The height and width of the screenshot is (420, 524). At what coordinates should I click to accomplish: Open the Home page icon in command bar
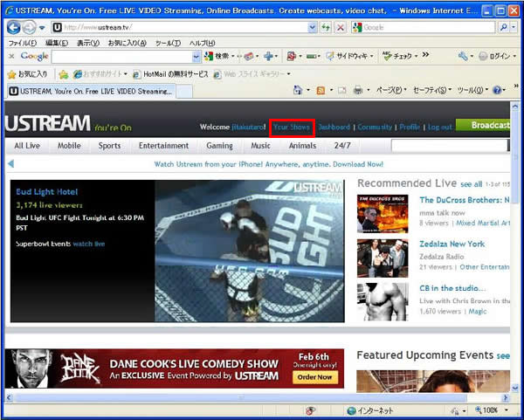click(x=298, y=90)
